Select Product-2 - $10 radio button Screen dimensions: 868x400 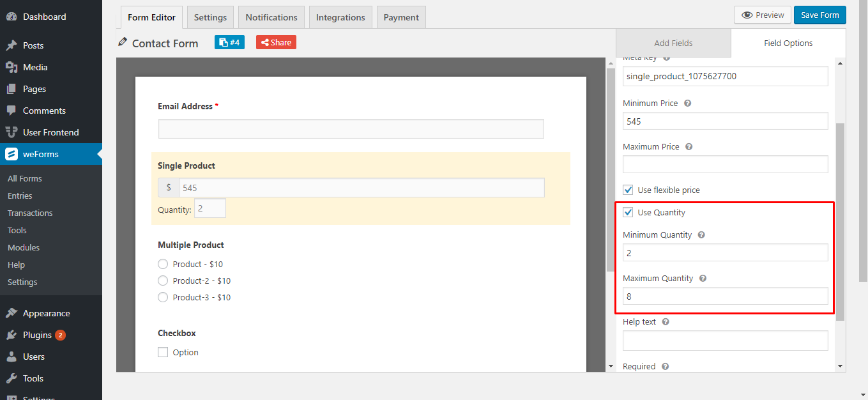(163, 281)
